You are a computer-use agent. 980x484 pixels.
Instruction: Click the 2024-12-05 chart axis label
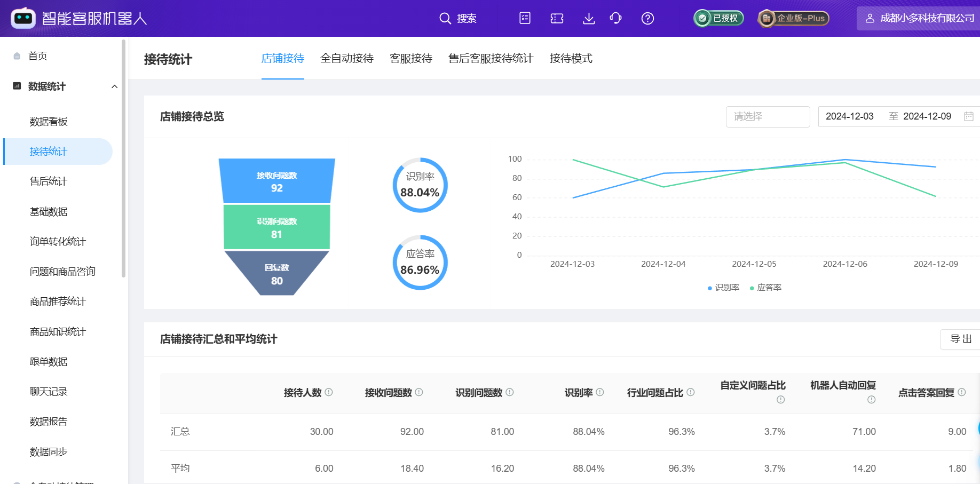click(x=754, y=264)
